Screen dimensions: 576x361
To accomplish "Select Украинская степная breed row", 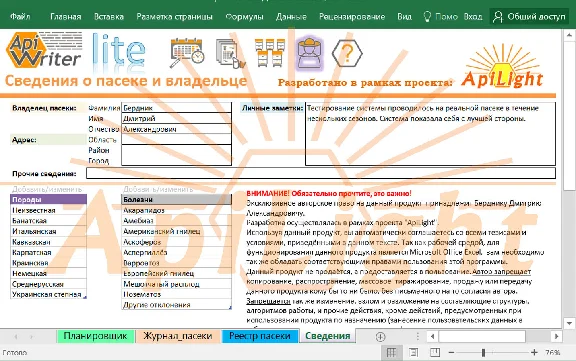I will [48, 295].
